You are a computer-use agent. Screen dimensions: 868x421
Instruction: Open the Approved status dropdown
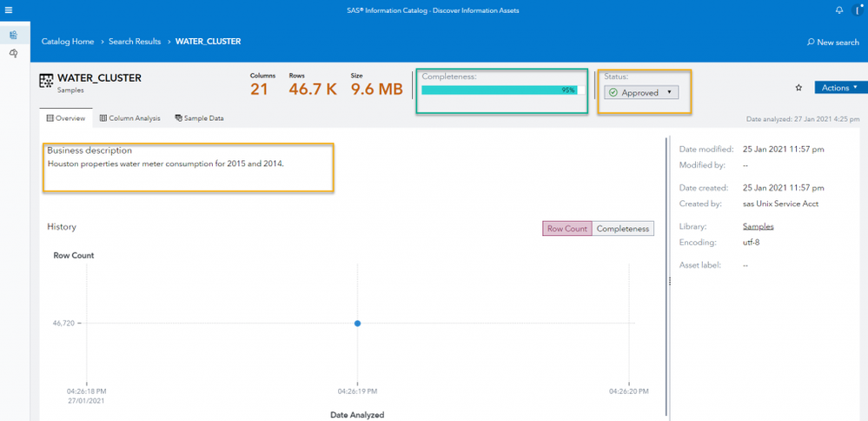pyautogui.click(x=641, y=92)
